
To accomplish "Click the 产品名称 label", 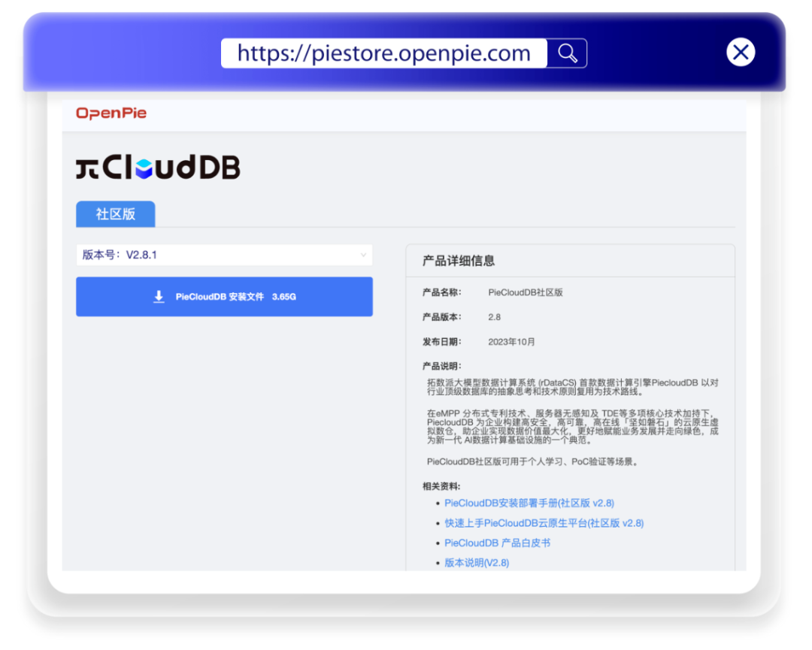I will point(442,292).
